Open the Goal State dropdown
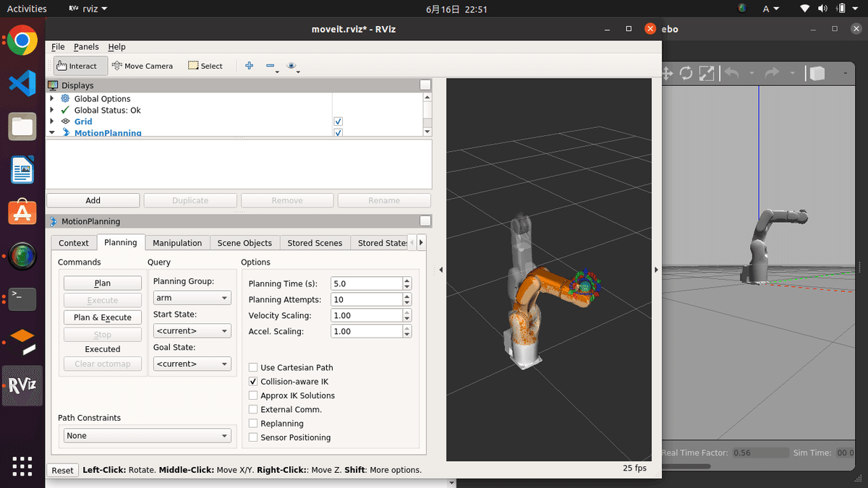Image resolution: width=868 pixels, height=488 pixels. (192, 364)
